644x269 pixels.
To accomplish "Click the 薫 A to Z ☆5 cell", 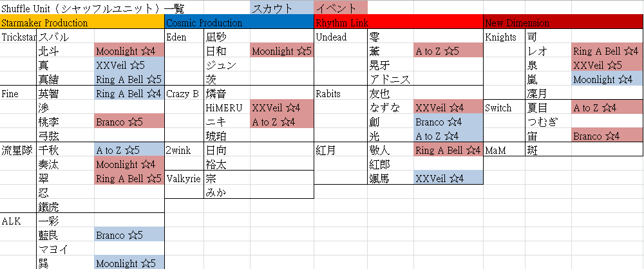I will [x=448, y=51].
